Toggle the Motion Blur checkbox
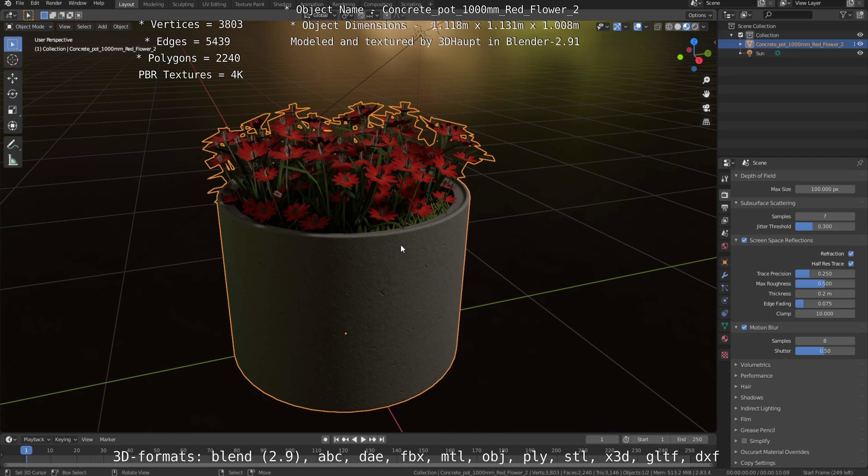This screenshot has width=868, height=476. point(744,327)
